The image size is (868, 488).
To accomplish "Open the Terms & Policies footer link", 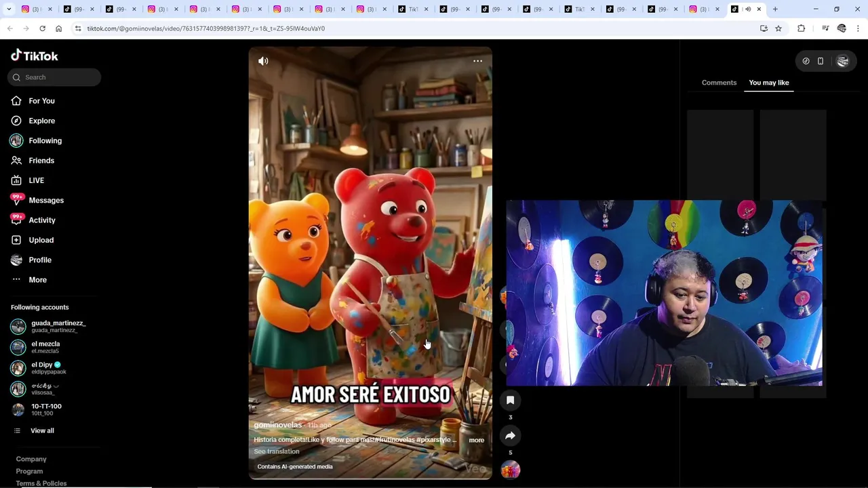I will (x=41, y=483).
